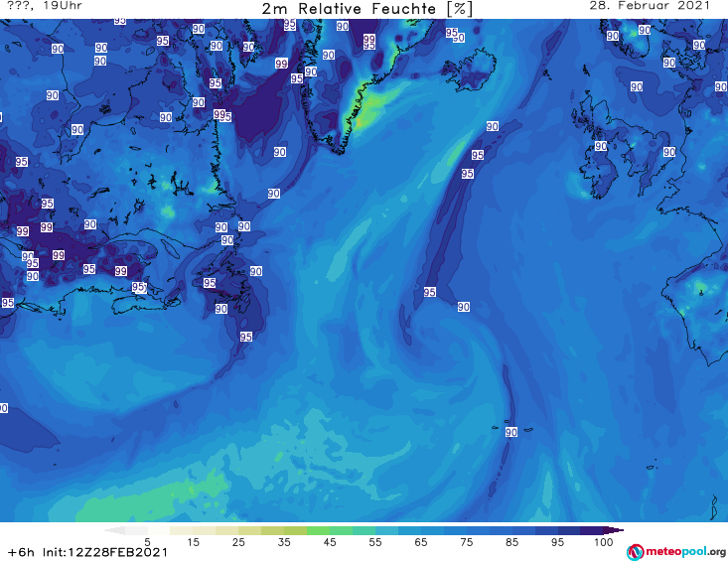Click the '???, 19Uhr' time label
Image resolution: width=728 pixels, height=562 pixels.
pyautogui.click(x=45, y=6)
